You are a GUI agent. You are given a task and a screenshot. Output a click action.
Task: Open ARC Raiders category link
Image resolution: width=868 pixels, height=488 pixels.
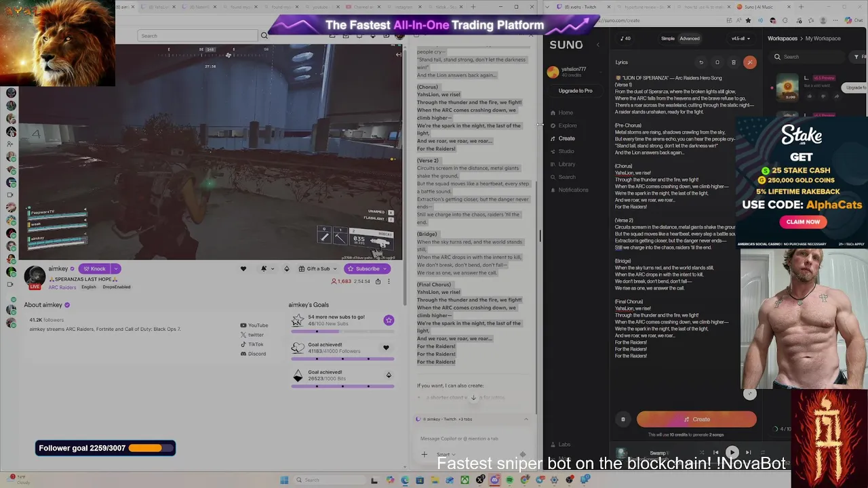pos(62,287)
